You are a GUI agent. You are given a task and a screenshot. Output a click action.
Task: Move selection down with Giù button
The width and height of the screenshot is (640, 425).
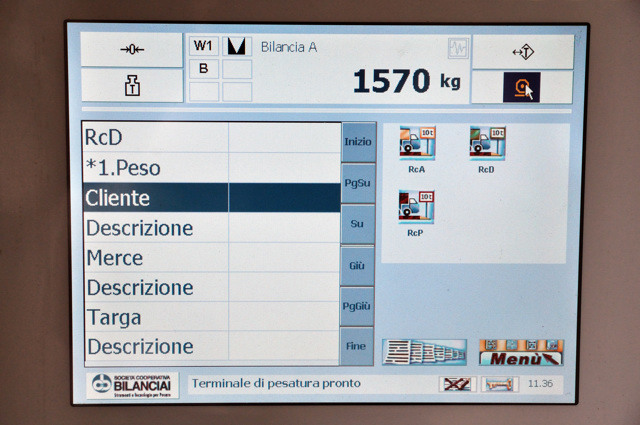click(357, 265)
